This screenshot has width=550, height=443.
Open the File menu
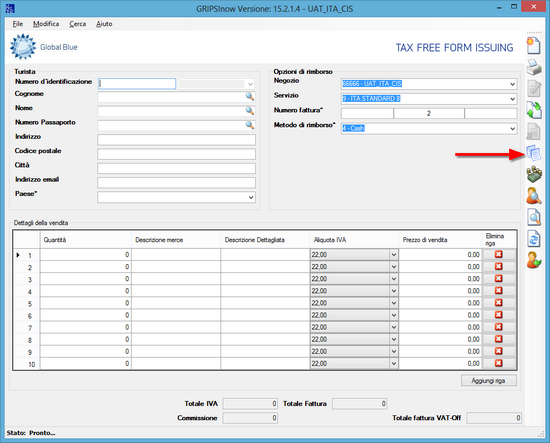pos(18,24)
